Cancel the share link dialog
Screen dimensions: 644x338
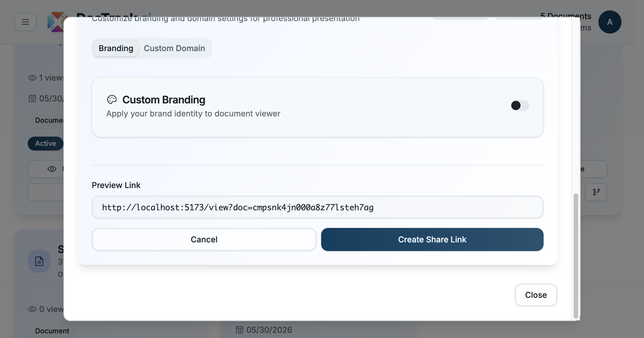point(204,239)
